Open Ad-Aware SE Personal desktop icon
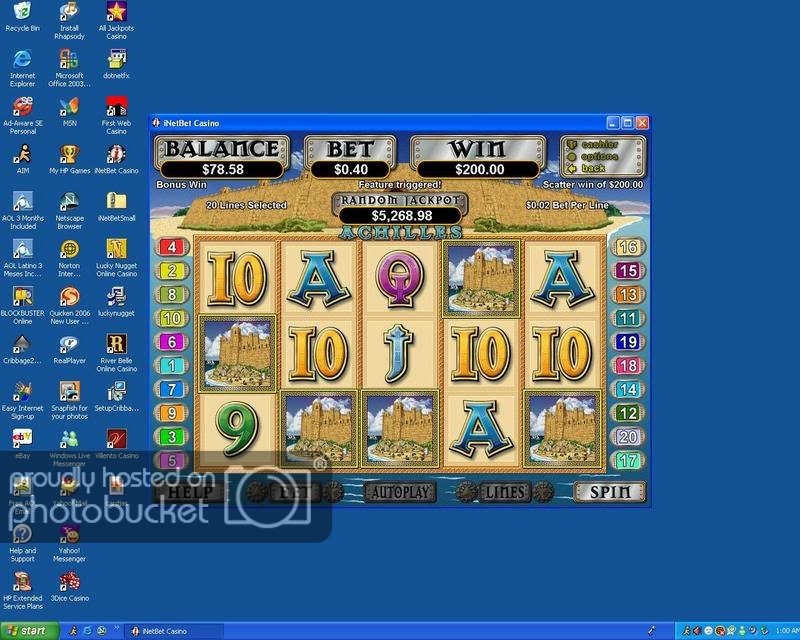800x640 pixels. tap(22, 116)
